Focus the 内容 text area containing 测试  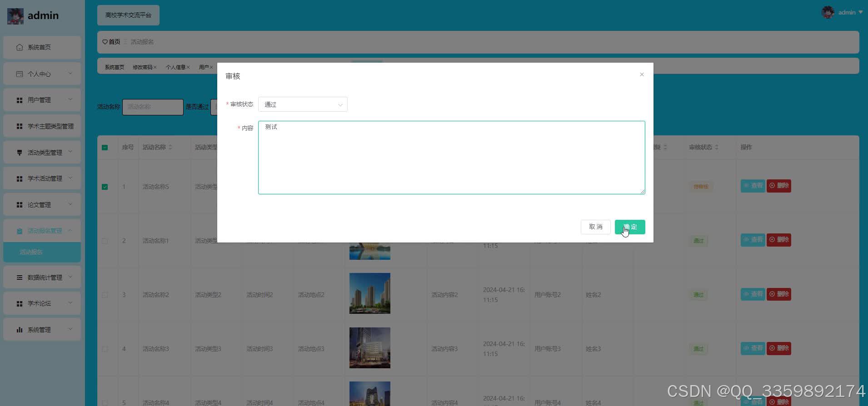pyautogui.click(x=452, y=158)
